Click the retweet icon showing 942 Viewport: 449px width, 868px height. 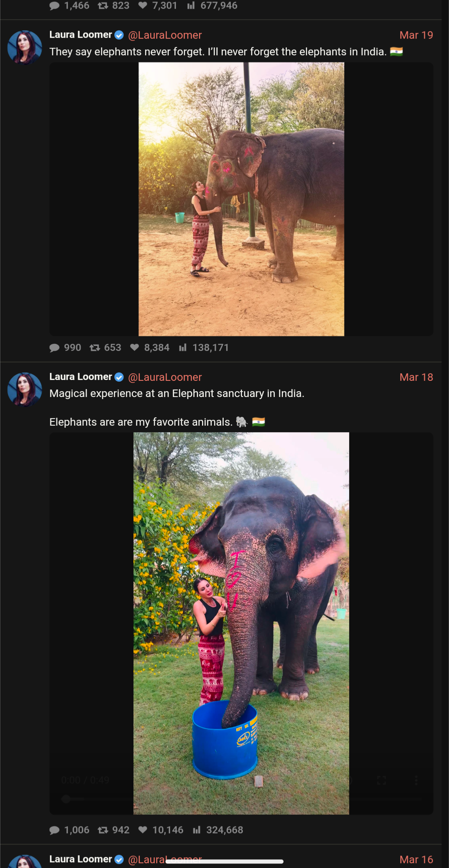click(x=103, y=830)
